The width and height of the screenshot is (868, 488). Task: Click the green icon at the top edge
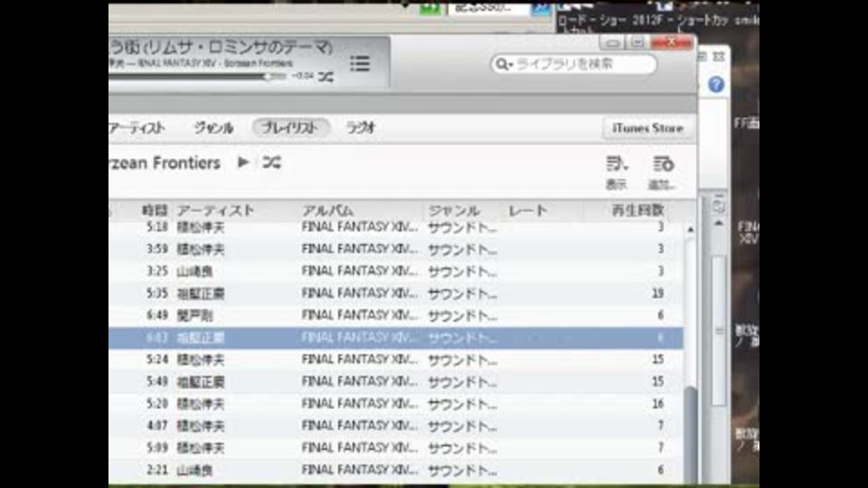(x=430, y=9)
